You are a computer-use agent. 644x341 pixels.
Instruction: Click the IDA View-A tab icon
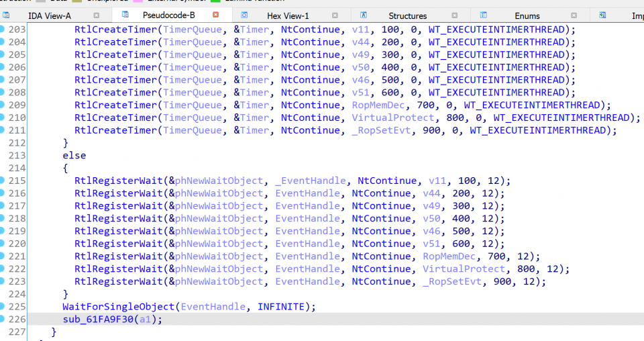pyautogui.click(x=6, y=15)
